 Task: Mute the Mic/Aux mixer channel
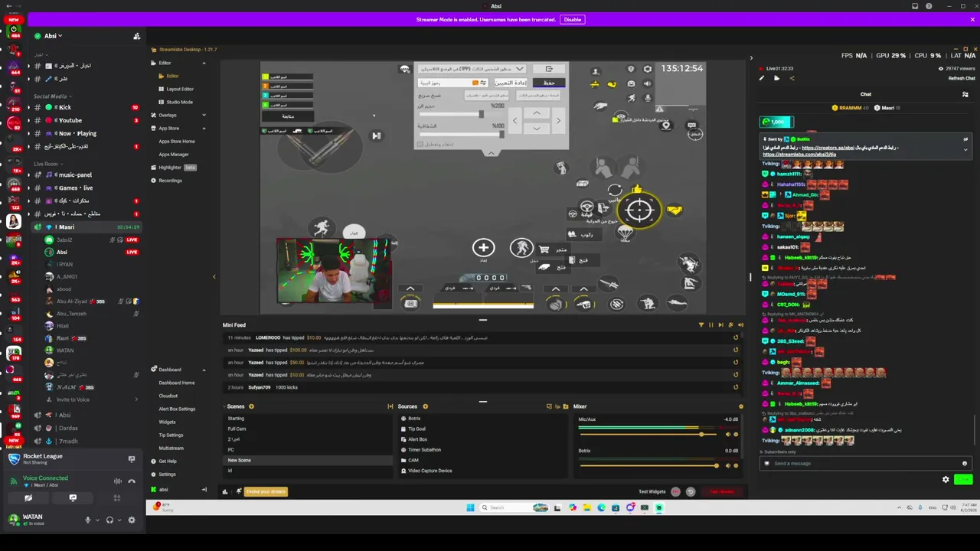click(x=727, y=435)
